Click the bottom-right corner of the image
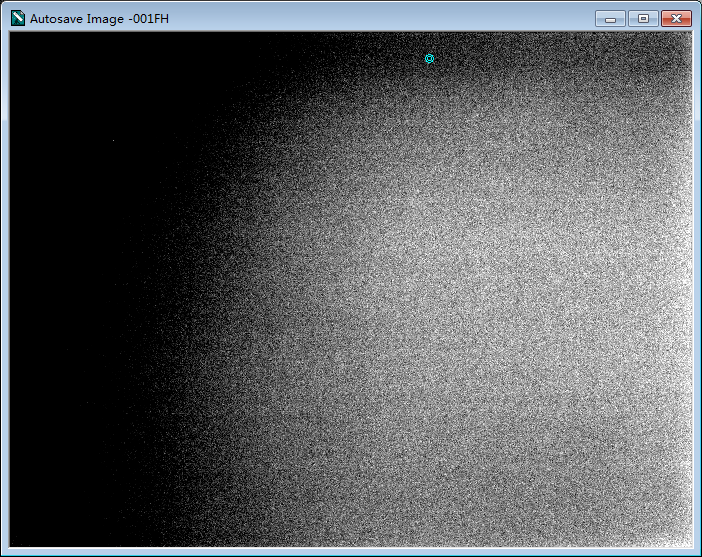The height and width of the screenshot is (557, 702). tap(688, 543)
